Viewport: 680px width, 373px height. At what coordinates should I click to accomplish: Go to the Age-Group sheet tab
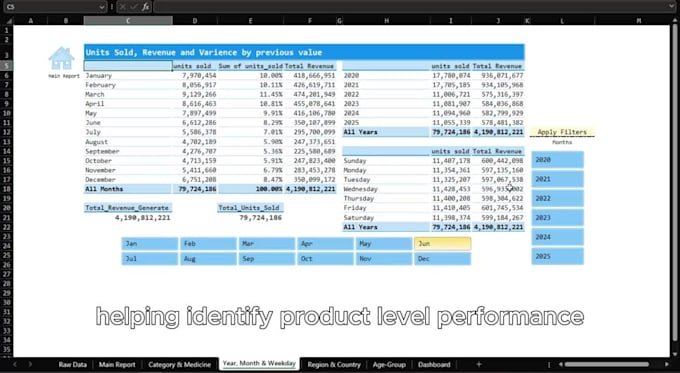coord(389,365)
